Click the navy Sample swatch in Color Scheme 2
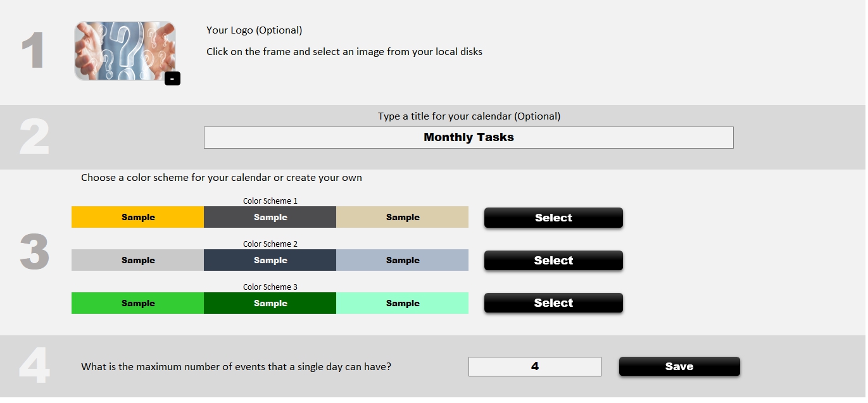 (270, 260)
